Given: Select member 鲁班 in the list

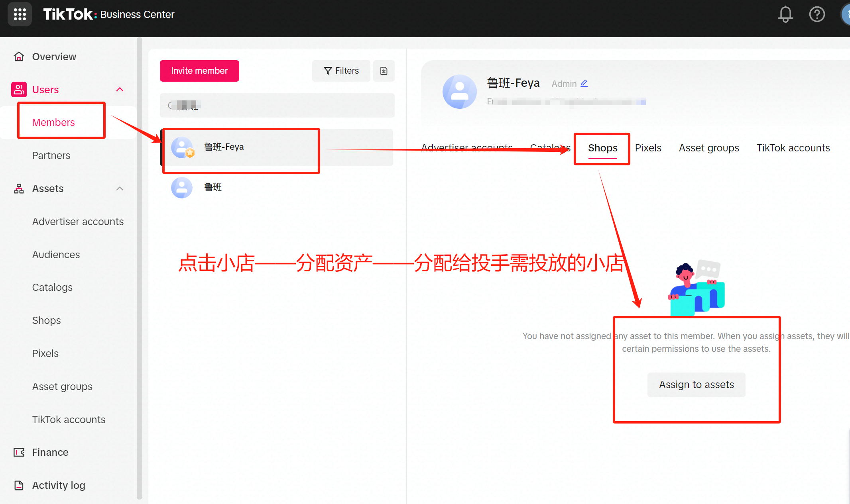Looking at the screenshot, I should click(277, 188).
